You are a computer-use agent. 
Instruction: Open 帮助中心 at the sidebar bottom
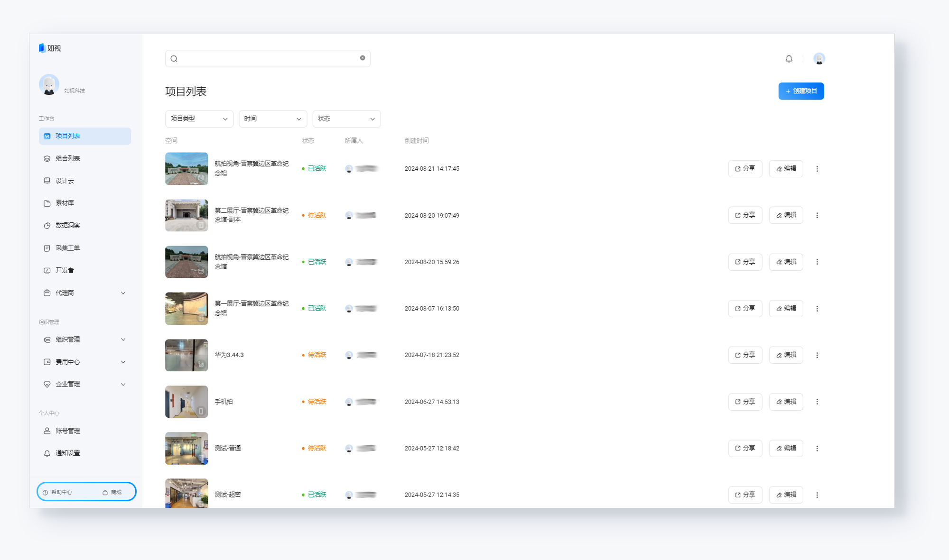click(x=57, y=492)
